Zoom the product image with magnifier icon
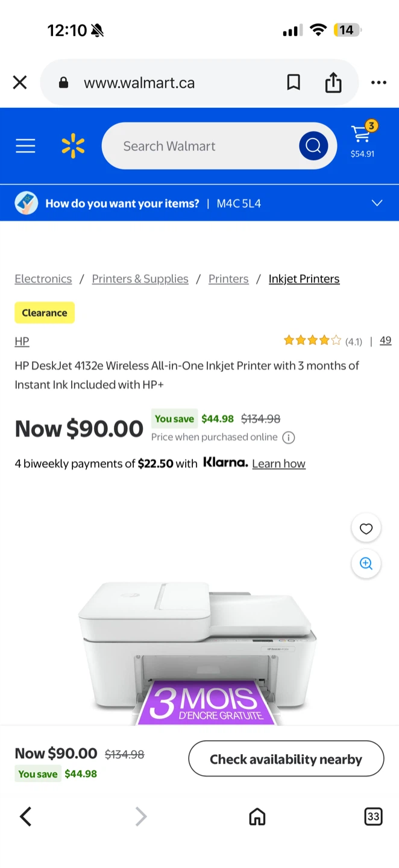399x868 pixels. point(366,564)
